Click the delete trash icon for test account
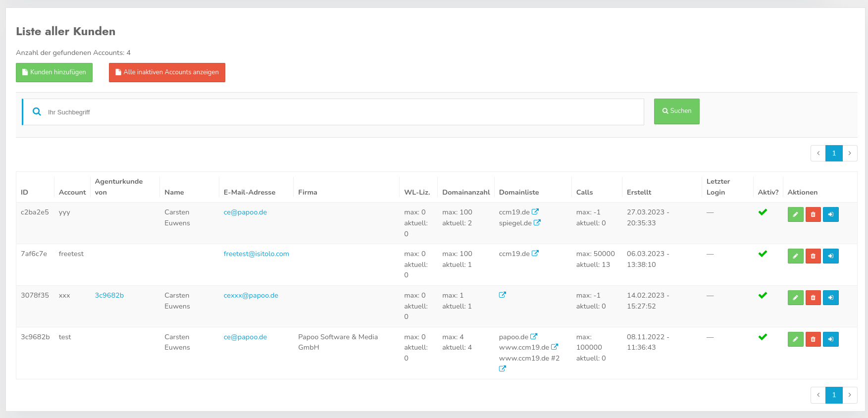 click(813, 339)
